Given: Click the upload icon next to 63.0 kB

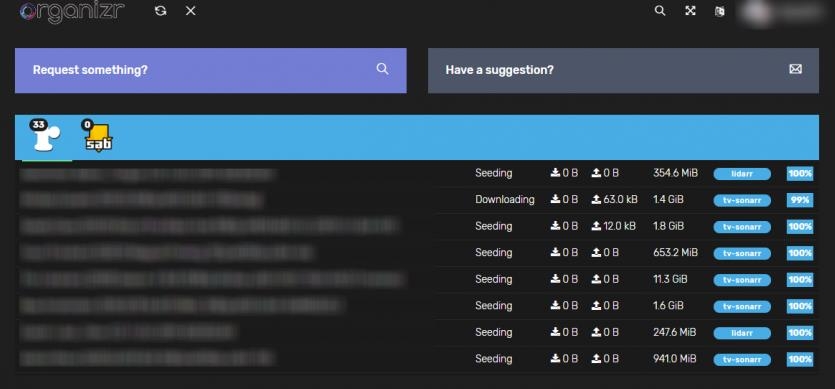Looking at the screenshot, I should click(x=596, y=199).
